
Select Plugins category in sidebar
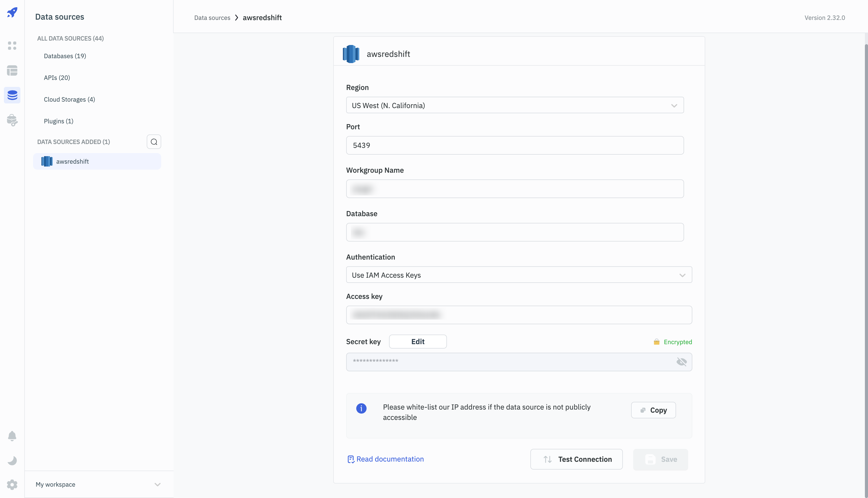58,121
